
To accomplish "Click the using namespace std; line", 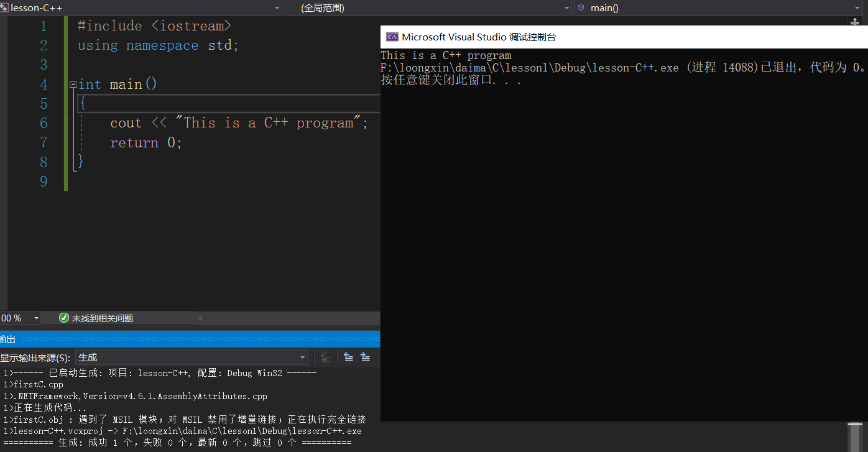I will (x=158, y=45).
